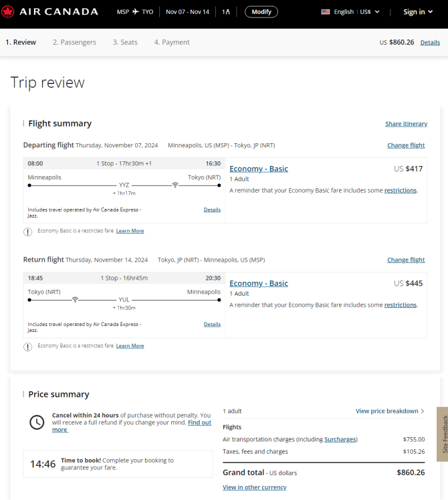Click the Grand total $860.26 amount
Image resolution: width=448 pixels, height=500 pixels.
(411, 473)
